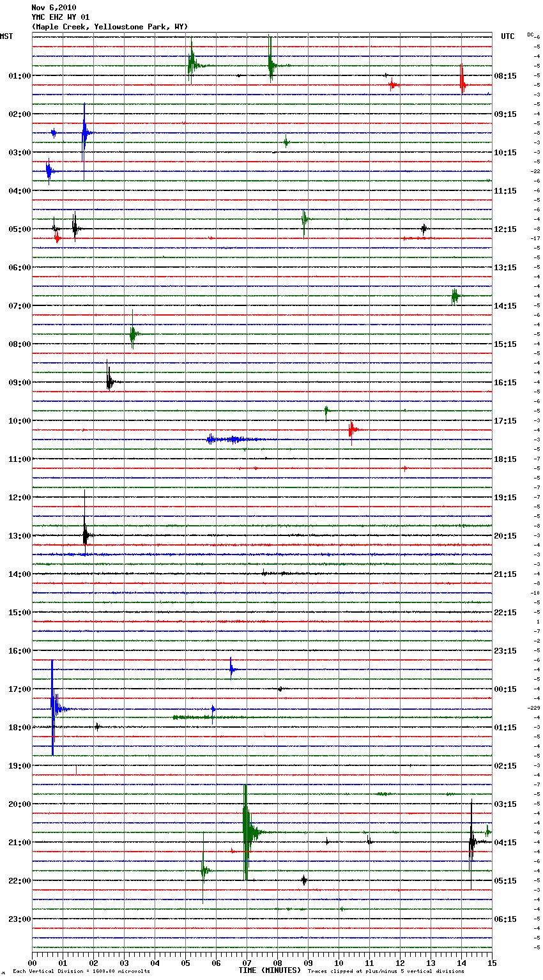Click the minute 15 tick label
The height and width of the screenshot is (980, 543).
pyautogui.click(x=492, y=963)
